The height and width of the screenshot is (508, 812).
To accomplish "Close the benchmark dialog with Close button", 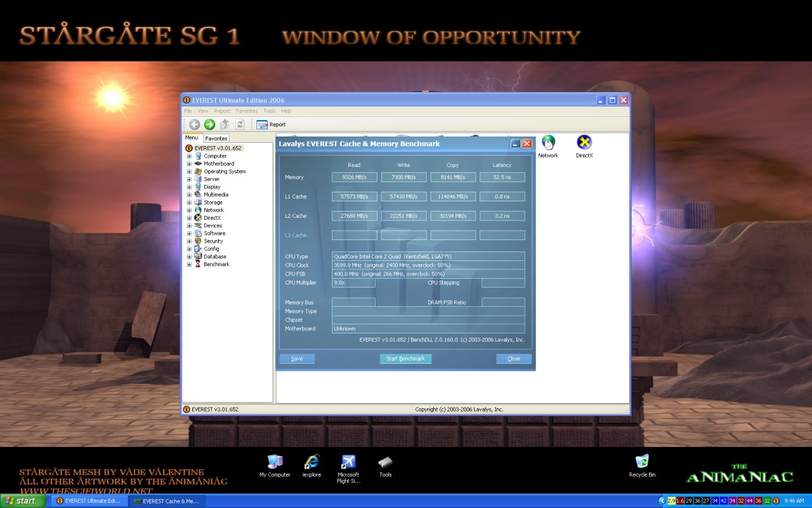I will (x=514, y=359).
